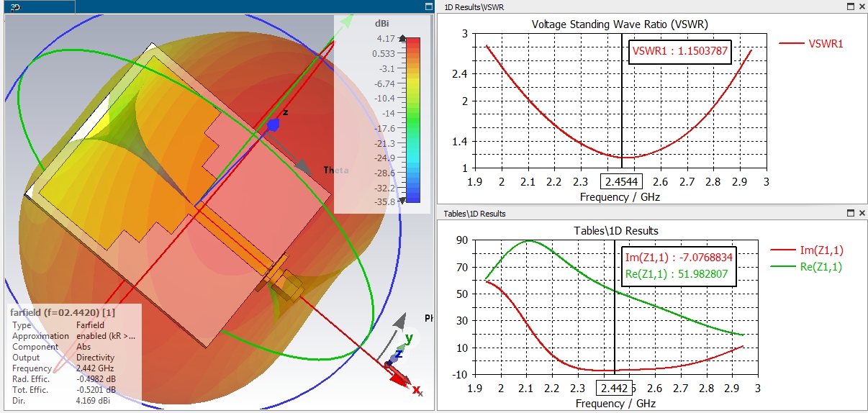
Task: Click the blue z-axis origin sphere in the 3D view
Action: pyautogui.click(x=273, y=124)
